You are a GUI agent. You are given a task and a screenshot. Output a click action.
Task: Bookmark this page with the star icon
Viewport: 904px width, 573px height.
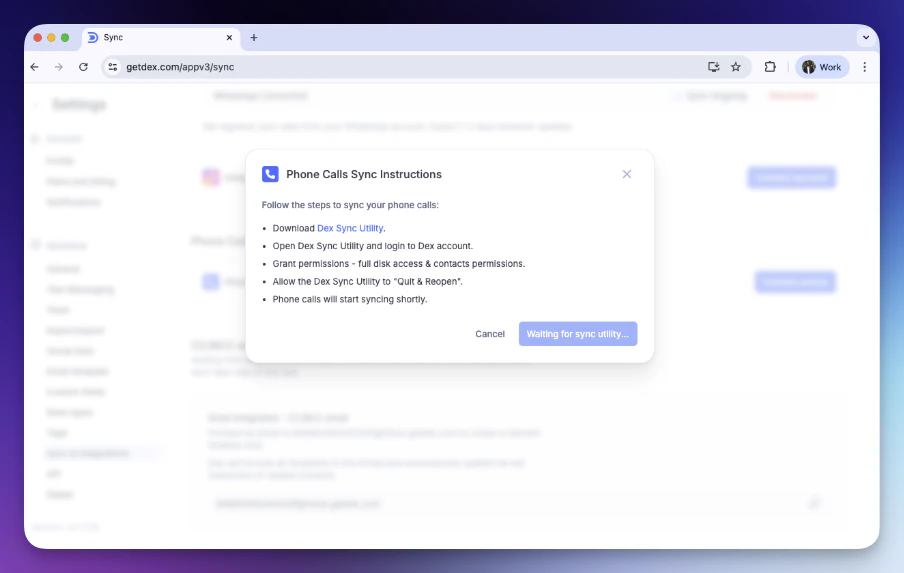pyautogui.click(x=736, y=67)
